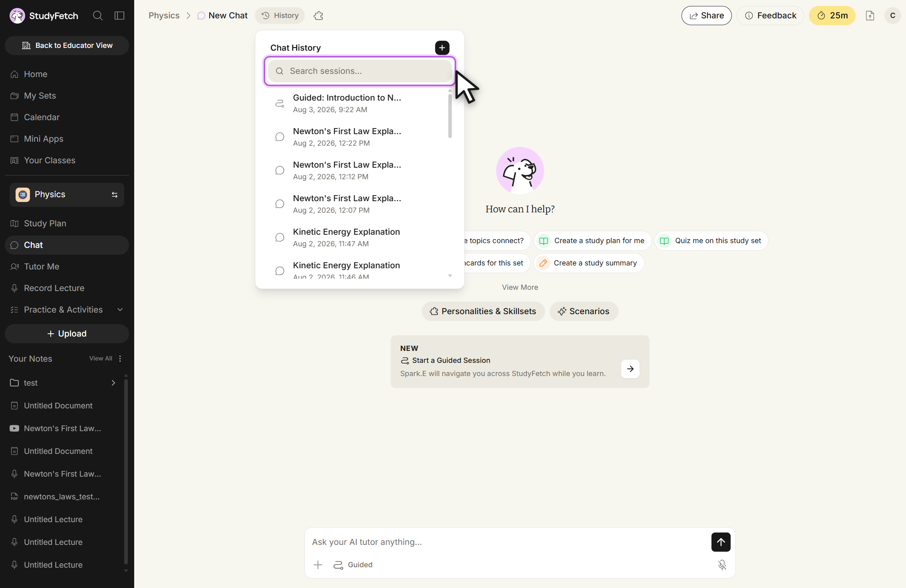
Task: Open Tutor Me
Action: click(67, 267)
